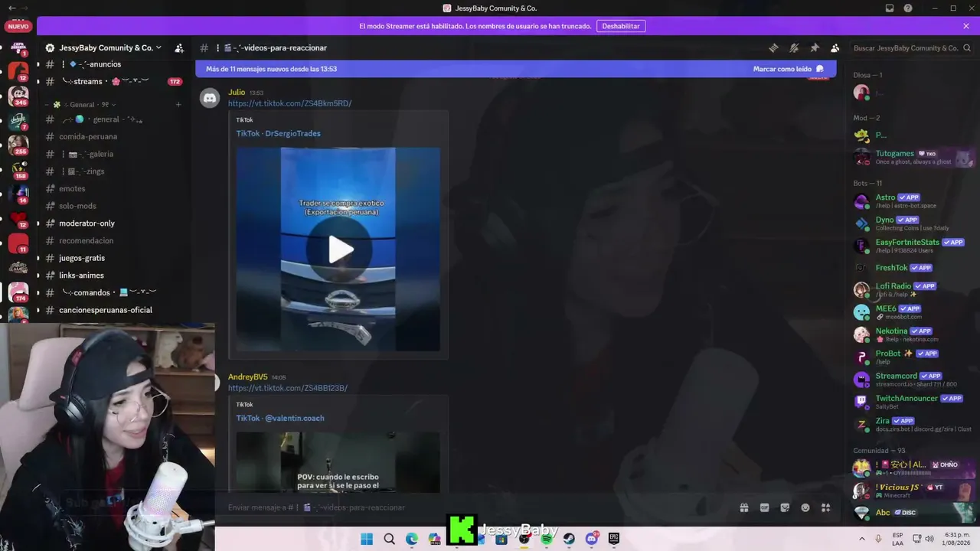Select Tutogames in member list
Image resolution: width=980 pixels, height=551 pixels.
(913, 157)
